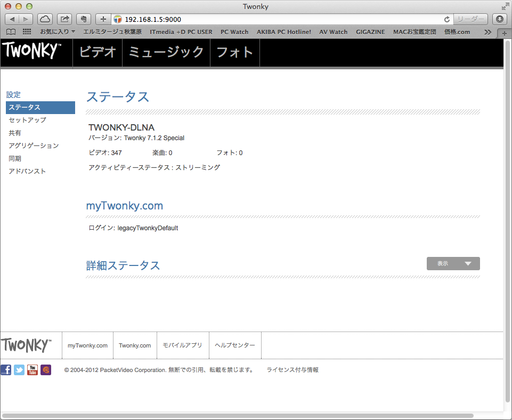
Task: Open a new tab with plus button
Action: 504,34
